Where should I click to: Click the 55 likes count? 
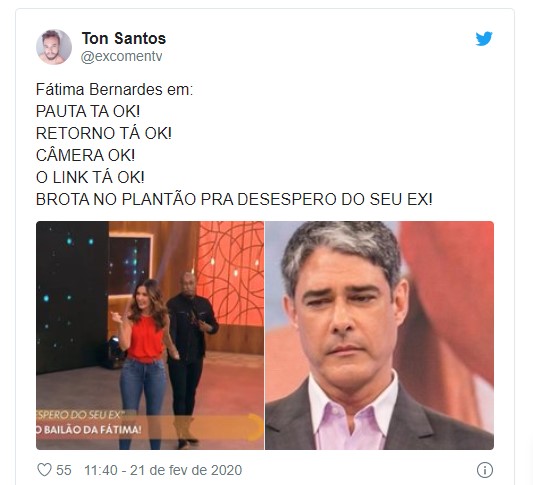pos(64,470)
